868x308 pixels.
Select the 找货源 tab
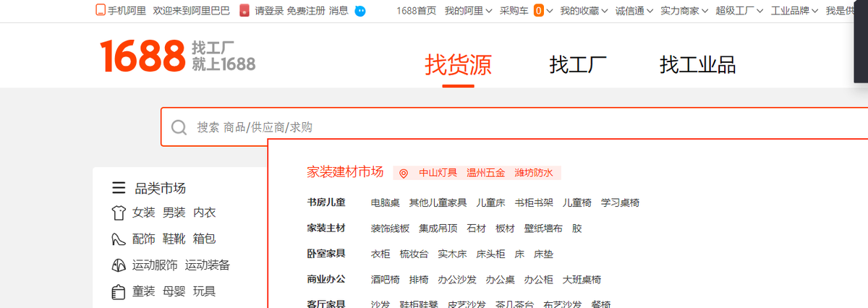pos(458,64)
